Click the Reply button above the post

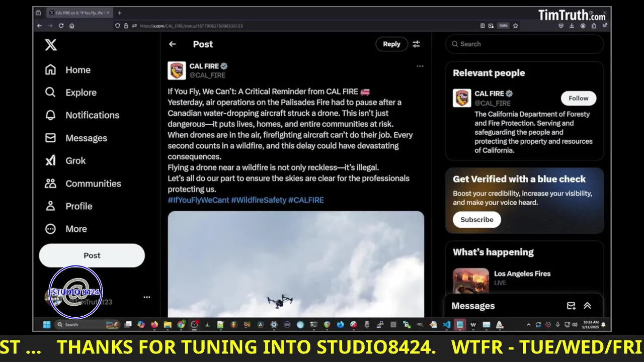391,44
